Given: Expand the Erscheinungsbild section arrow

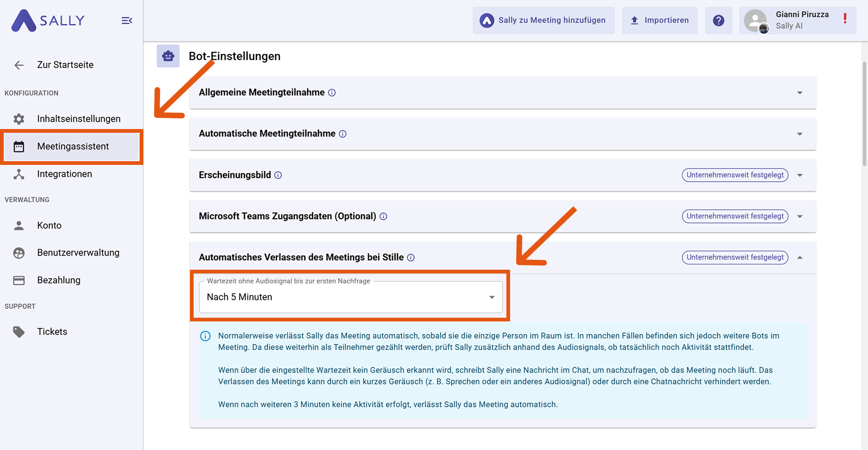Looking at the screenshot, I should pos(800,176).
